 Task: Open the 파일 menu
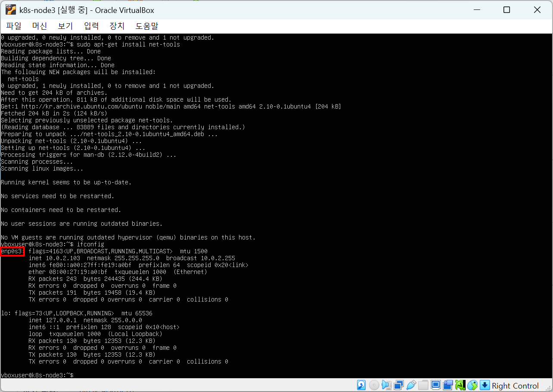tap(14, 26)
